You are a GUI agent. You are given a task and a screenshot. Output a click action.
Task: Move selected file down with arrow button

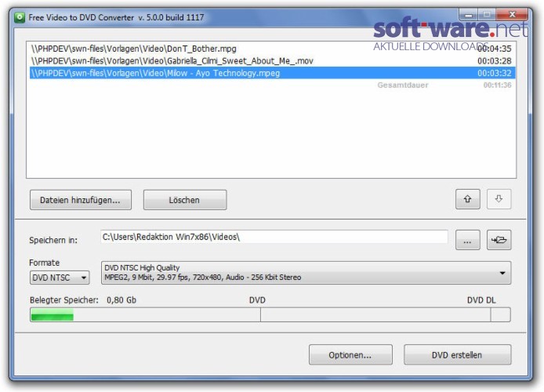(499, 199)
